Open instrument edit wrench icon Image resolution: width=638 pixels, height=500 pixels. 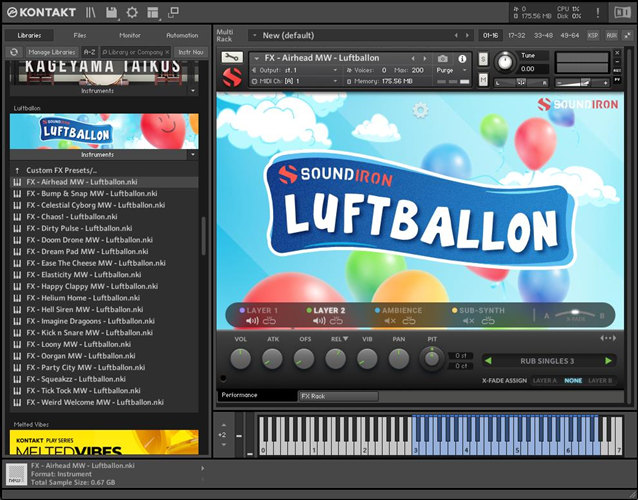click(231, 58)
